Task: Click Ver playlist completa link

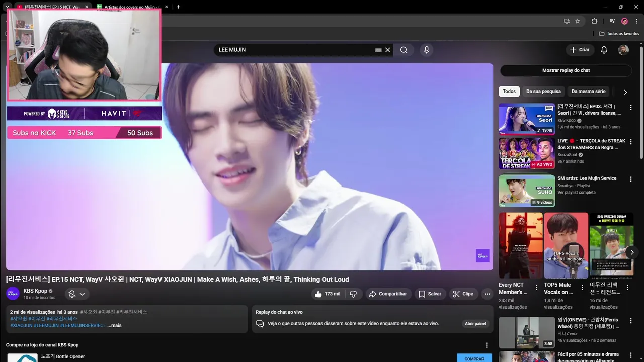Action: (x=577, y=193)
